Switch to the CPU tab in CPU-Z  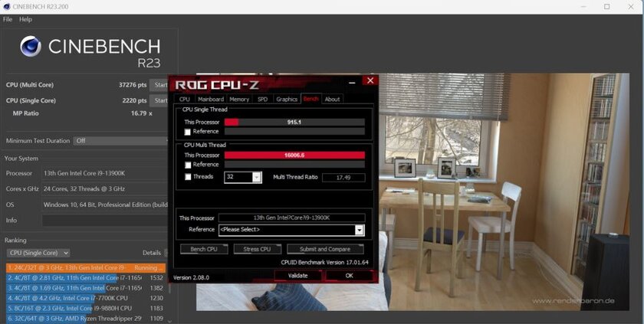pyautogui.click(x=185, y=100)
